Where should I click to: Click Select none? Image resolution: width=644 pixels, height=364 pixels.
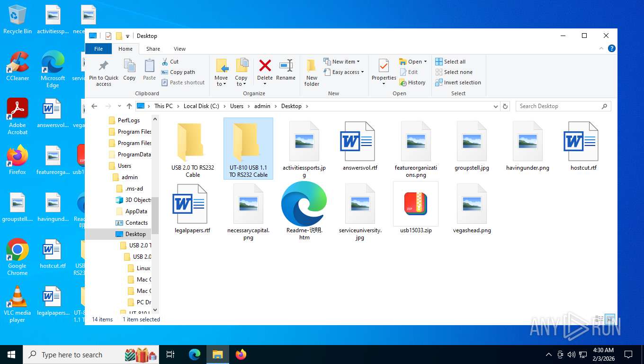coord(454,72)
